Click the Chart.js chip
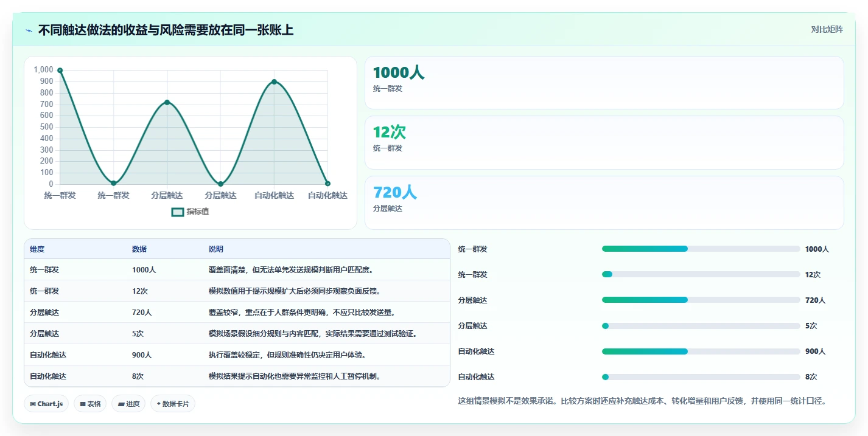The image size is (868, 436). pyautogui.click(x=46, y=404)
